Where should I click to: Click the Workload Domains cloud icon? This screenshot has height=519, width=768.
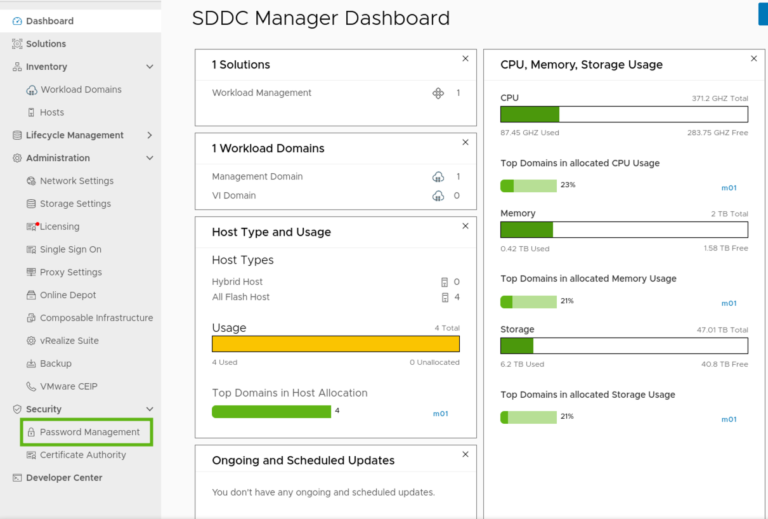click(x=31, y=90)
